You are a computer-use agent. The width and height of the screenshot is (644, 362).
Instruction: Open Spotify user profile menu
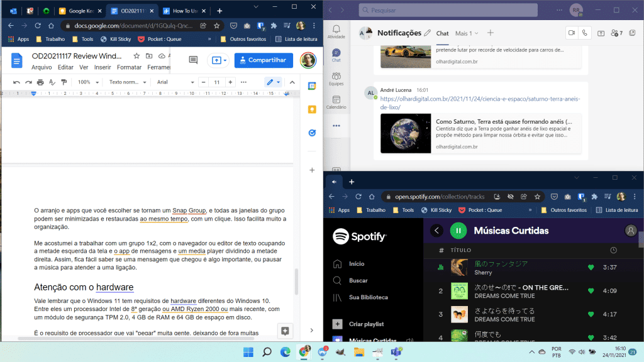[631, 231]
